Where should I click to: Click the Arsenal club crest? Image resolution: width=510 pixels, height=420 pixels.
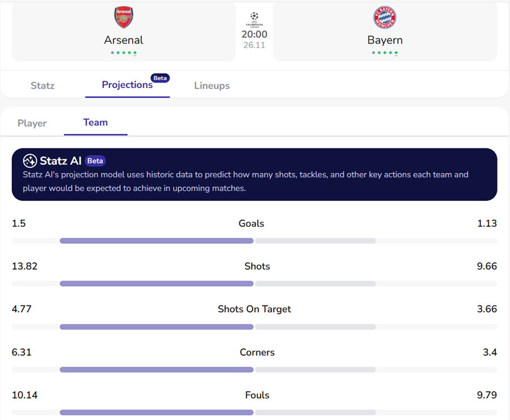pyautogui.click(x=124, y=17)
